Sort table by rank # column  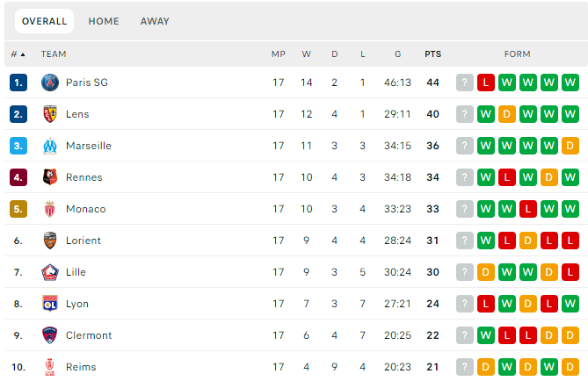coord(18,54)
